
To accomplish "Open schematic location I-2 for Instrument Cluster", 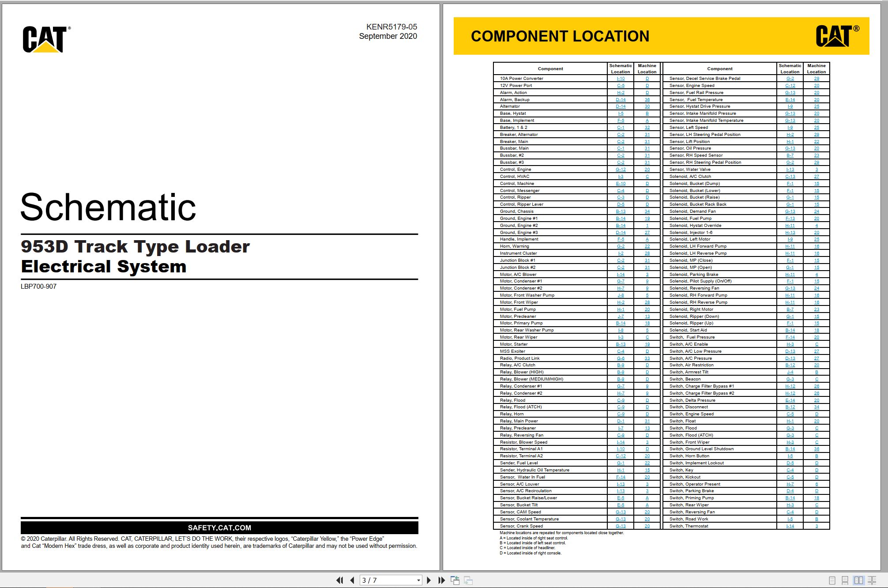I will pos(621,253).
